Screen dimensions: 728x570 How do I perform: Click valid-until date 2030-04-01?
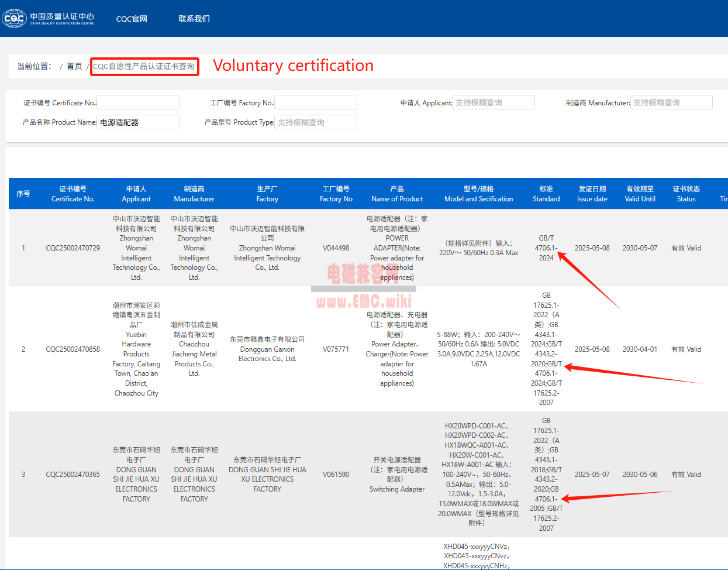pos(640,349)
